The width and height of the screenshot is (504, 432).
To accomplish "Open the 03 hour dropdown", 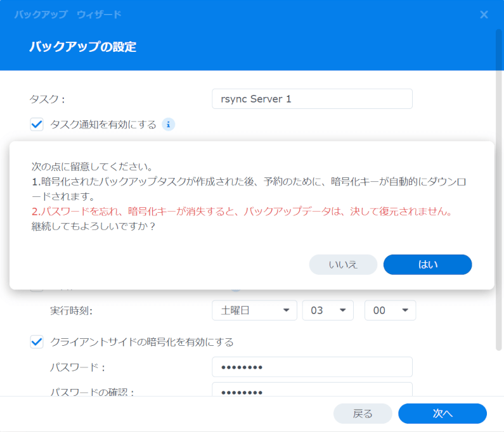I will [328, 310].
